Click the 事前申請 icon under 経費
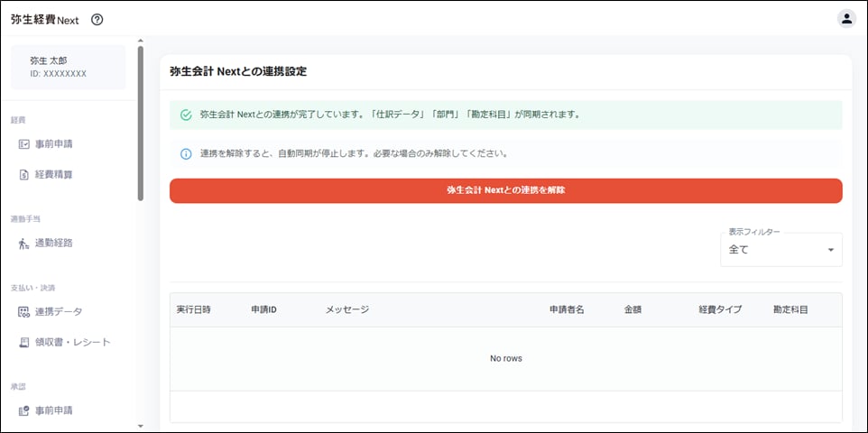The height and width of the screenshot is (433, 868). pos(23,144)
